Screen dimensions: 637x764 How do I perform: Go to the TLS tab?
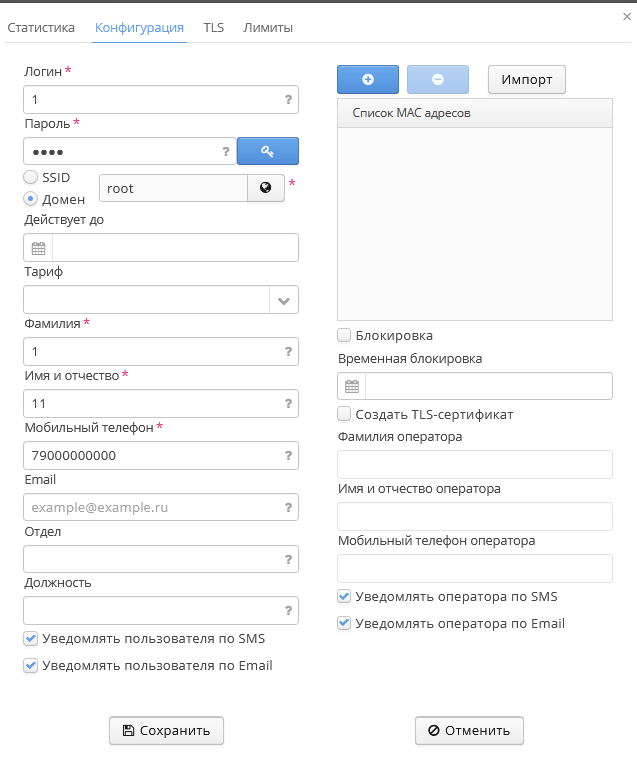coord(214,28)
